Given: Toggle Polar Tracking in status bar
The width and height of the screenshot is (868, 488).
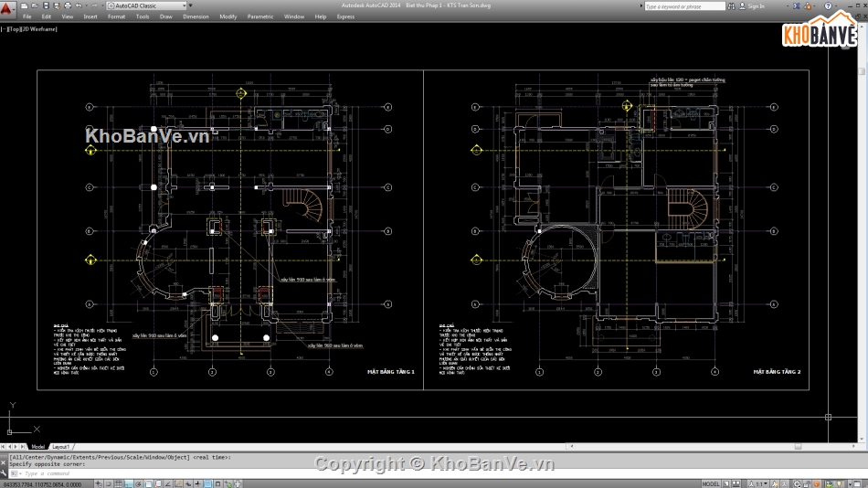Looking at the screenshot, I should coord(138,483).
